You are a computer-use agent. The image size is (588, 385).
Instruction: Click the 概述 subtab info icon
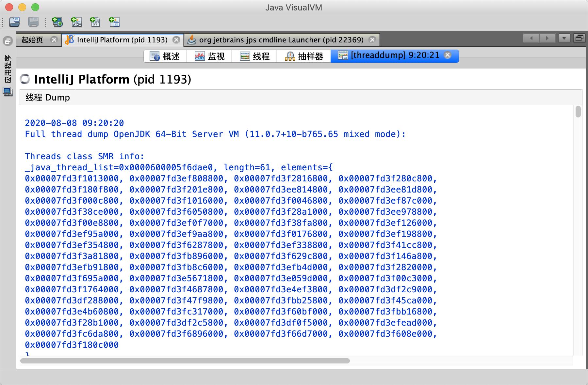155,56
